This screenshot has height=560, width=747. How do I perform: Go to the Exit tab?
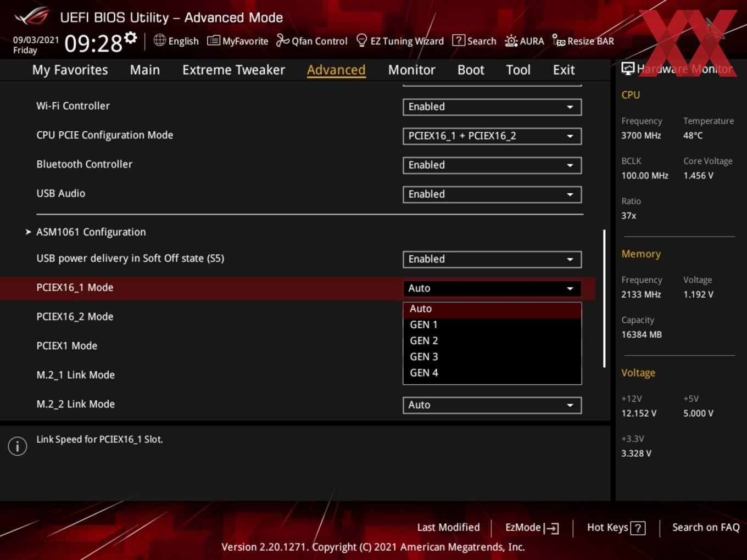click(x=564, y=70)
